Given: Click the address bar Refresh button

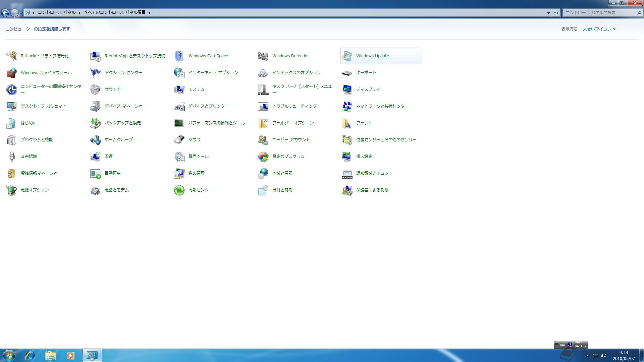Looking at the screenshot, I should (x=556, y=13).
